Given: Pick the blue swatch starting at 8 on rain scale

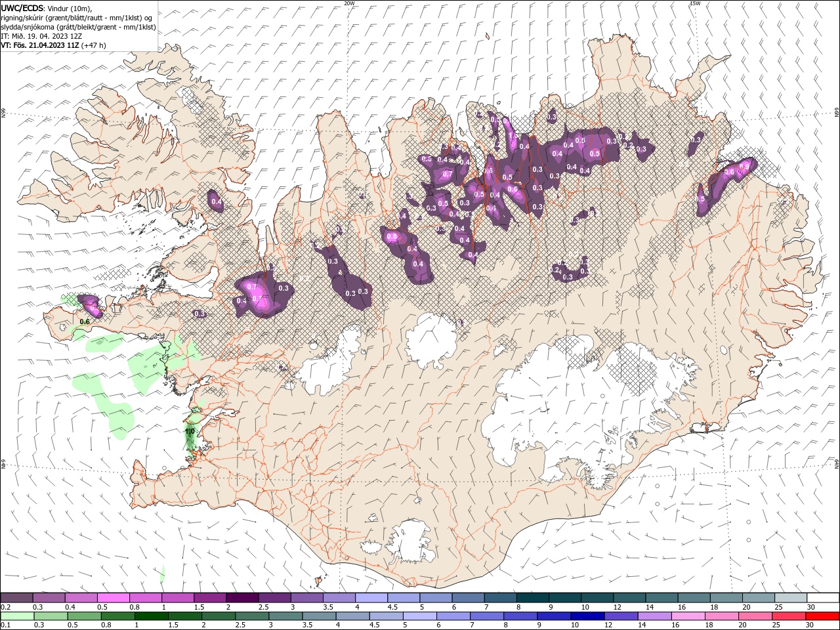Looking at the screenshot, I should [x=520, y=616].
